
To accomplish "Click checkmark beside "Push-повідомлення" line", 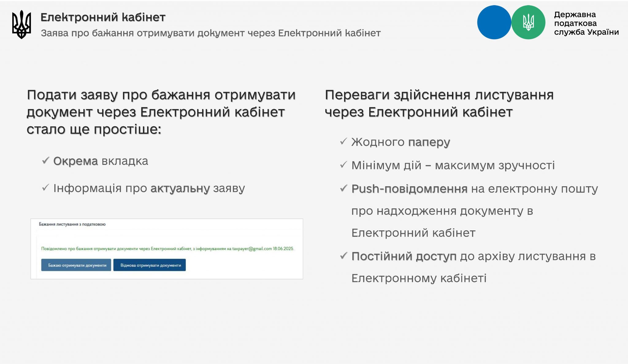I will tap(343, 188).
